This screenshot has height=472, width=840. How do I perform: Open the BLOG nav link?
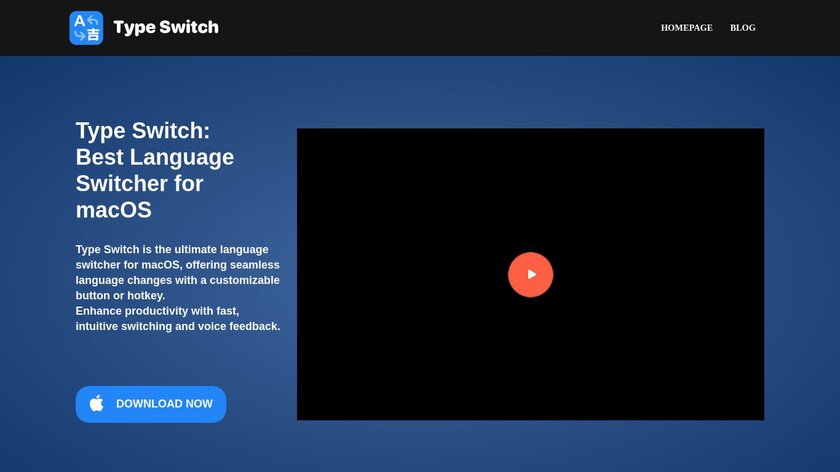coord(742,28)
